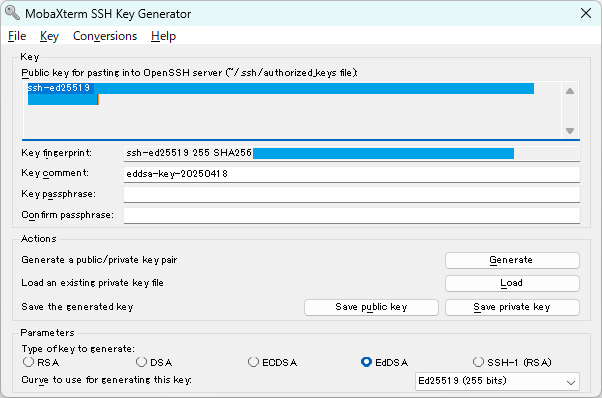Focus the Key passphrase field

click(x=352, y=194)
